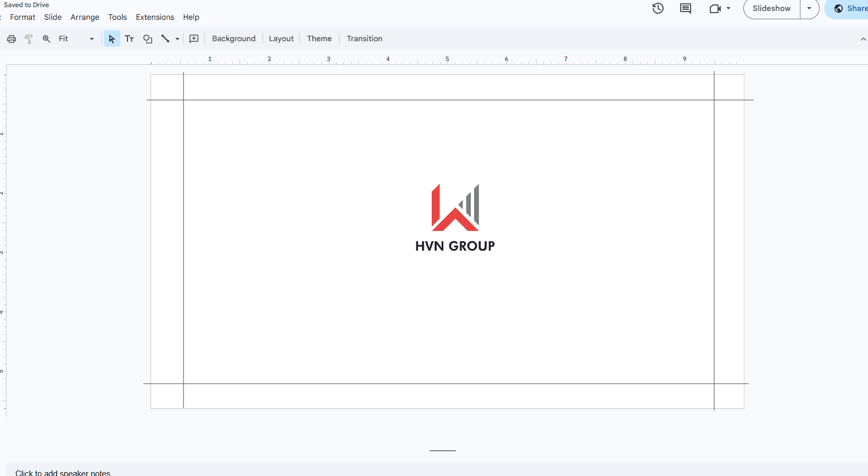Open the Extensions menu

[x=155, y=17]
